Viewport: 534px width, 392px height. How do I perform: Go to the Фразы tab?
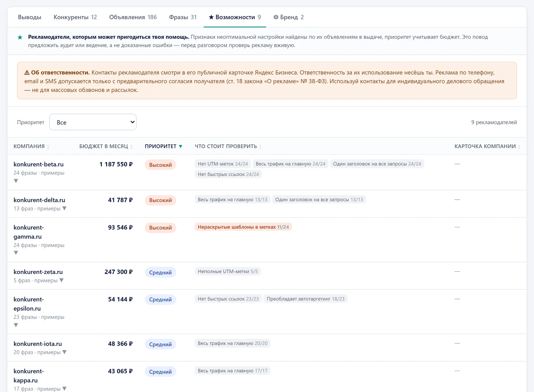183,17
